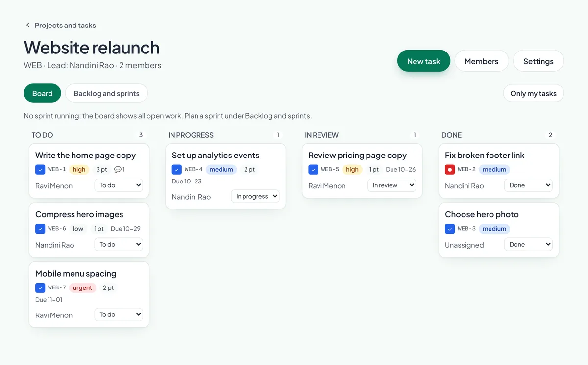Screen dimensions: 588x365
Task: Open project Settings
Action: pyautogui.click(x=539, y=61)
